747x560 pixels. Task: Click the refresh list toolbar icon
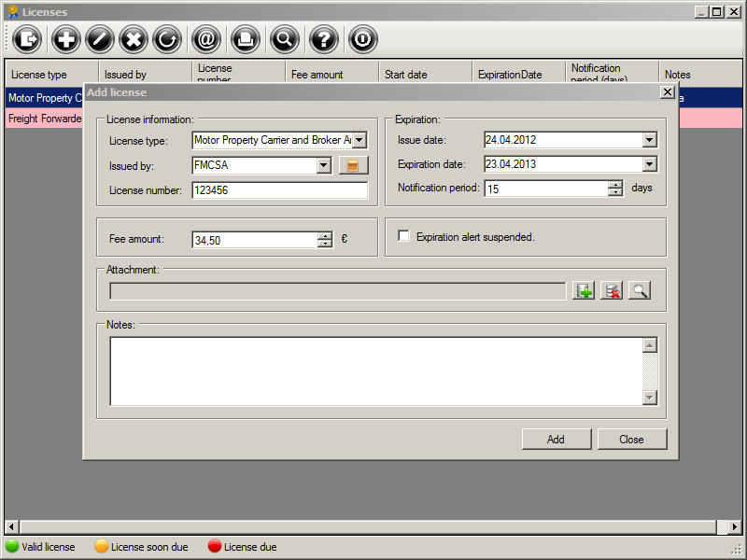[167, 39]
